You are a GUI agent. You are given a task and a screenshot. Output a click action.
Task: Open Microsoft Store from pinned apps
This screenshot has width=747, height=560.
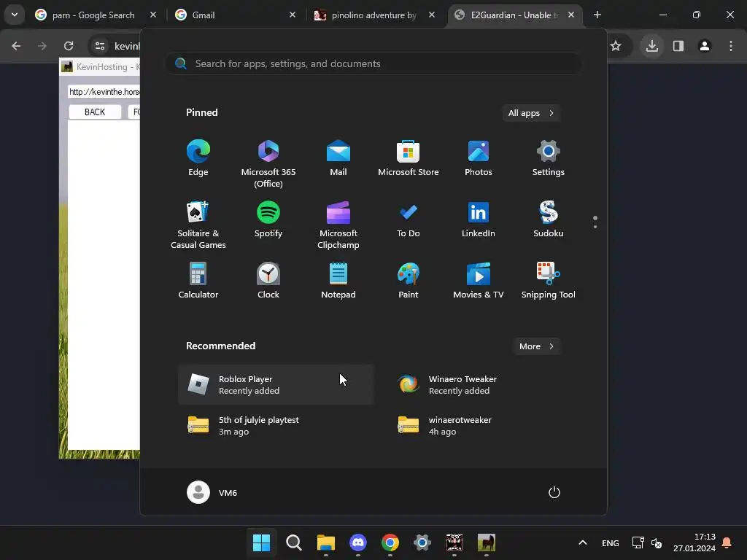click(409, 158)
